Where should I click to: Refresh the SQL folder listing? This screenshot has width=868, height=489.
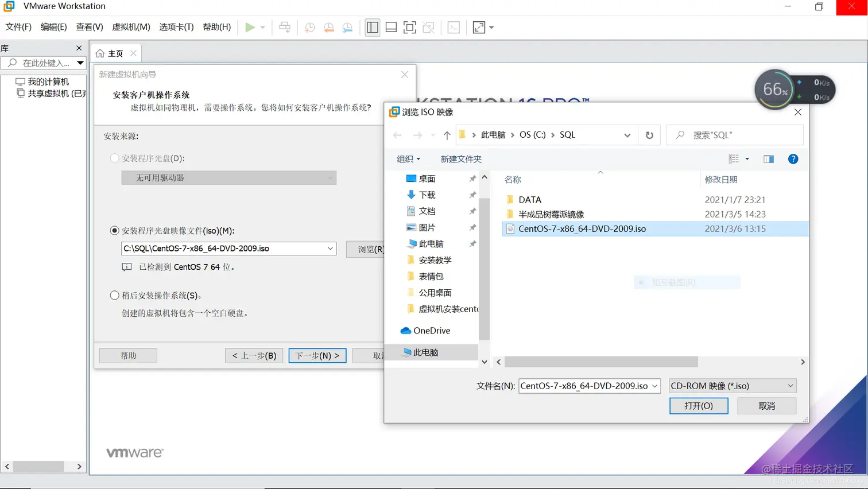[649, 135]
